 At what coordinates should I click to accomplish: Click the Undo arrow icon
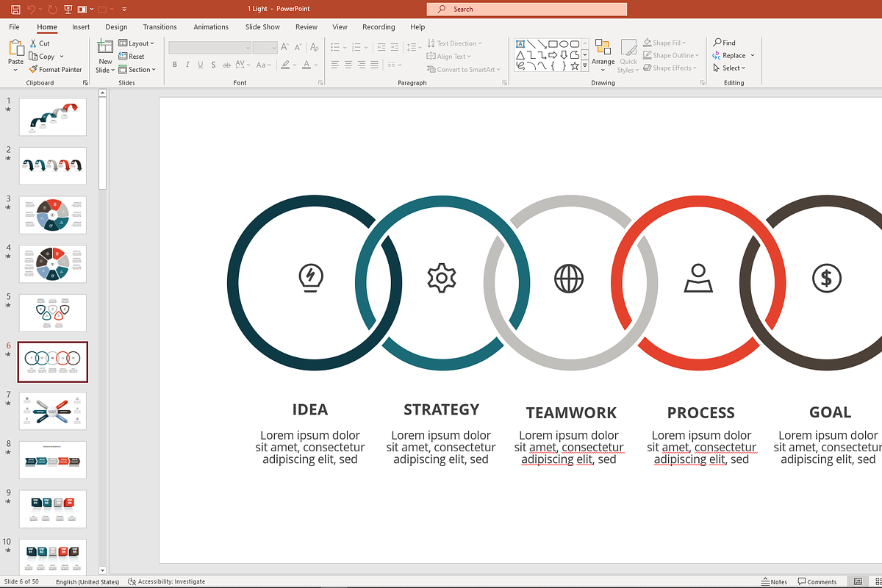tap(32, 9)
